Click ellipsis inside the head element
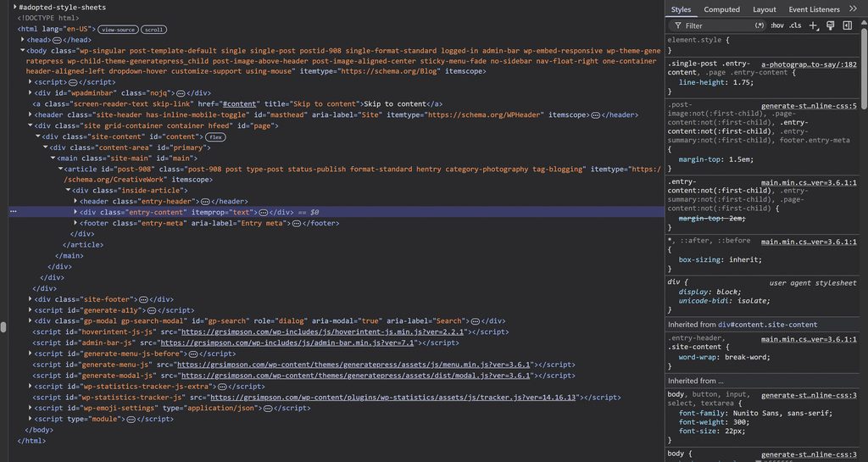This screenshot has height=462, width=868. pos(57,40)
